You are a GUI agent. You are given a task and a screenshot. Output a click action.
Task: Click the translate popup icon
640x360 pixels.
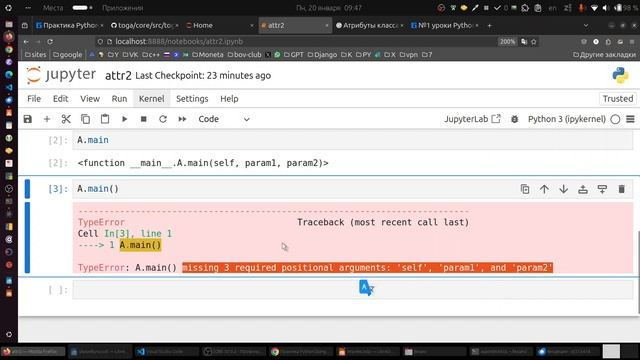pos(366,288)
